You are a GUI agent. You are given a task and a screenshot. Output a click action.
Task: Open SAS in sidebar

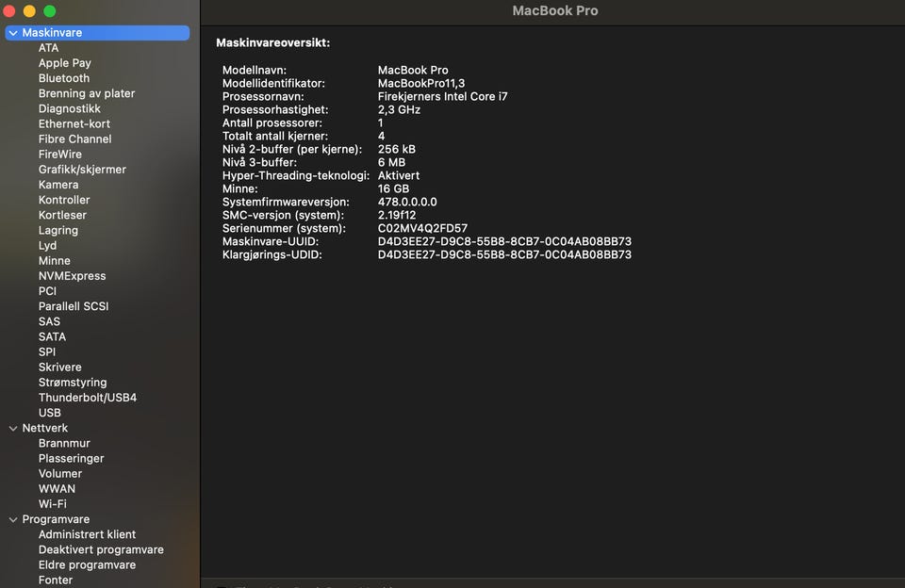pyautogui.click(x=49, y=321)
